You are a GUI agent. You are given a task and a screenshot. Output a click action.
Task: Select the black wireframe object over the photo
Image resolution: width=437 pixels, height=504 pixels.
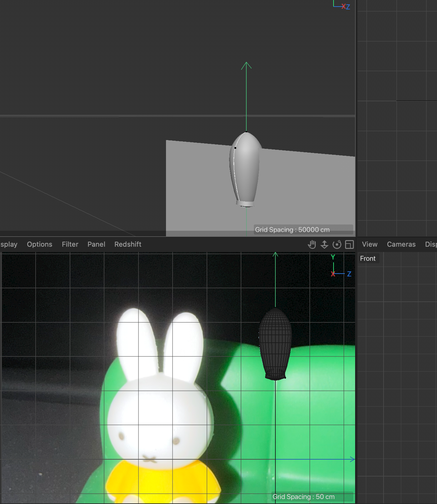tap(275, 344)
